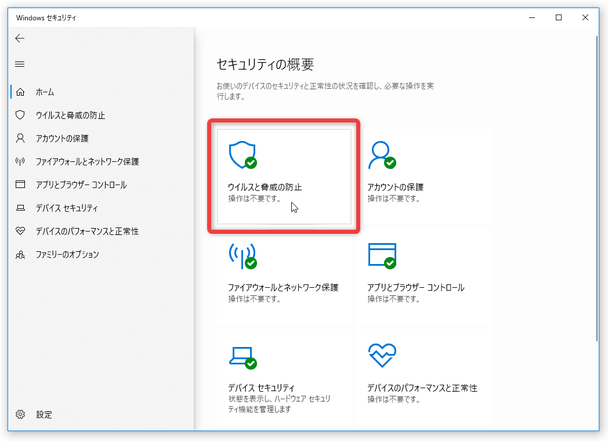Click the アカウントの保護 tile title
The width and height of the screenshot is (608, 441).
395,187
